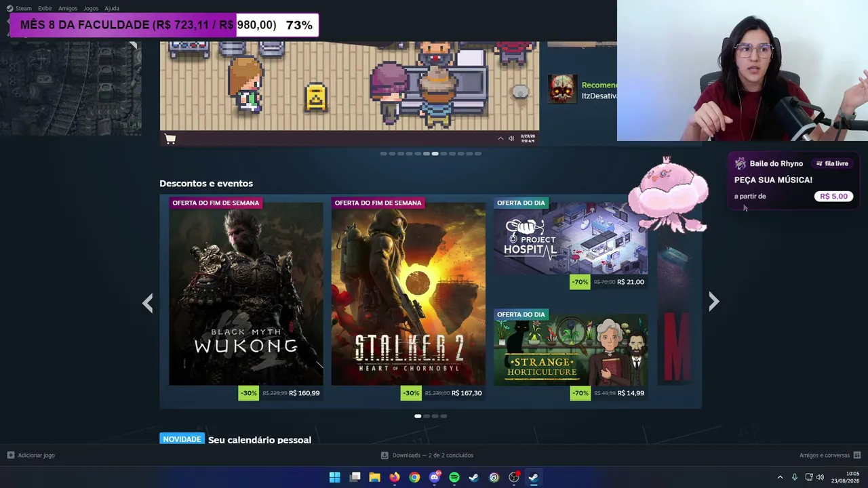Click the Seu calendário pessoal heading
This screenshot has width=868, height=488.
pyautogui.click(x=260, y=440)
